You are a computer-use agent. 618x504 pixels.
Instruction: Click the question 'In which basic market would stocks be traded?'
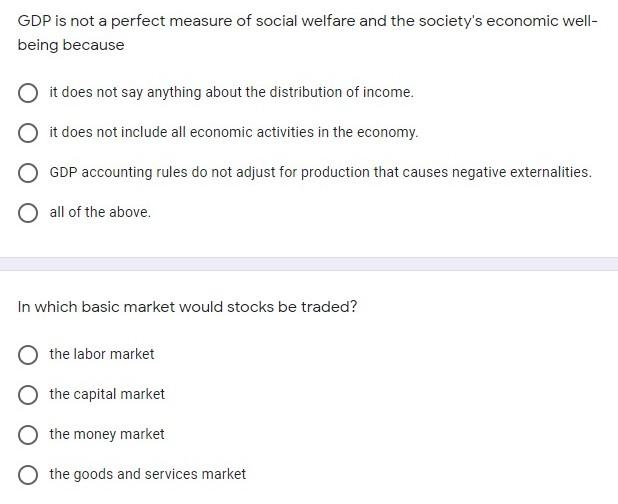(187, 306)
